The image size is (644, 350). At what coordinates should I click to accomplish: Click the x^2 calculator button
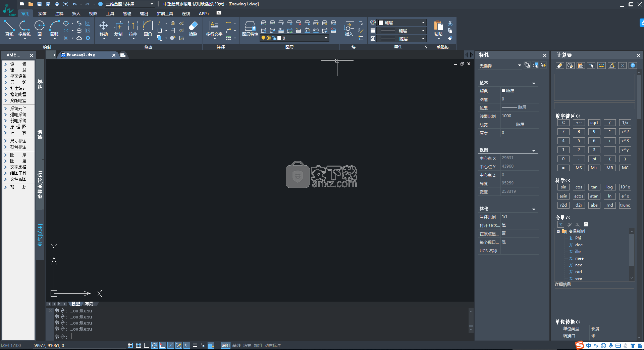pos(625,132)
